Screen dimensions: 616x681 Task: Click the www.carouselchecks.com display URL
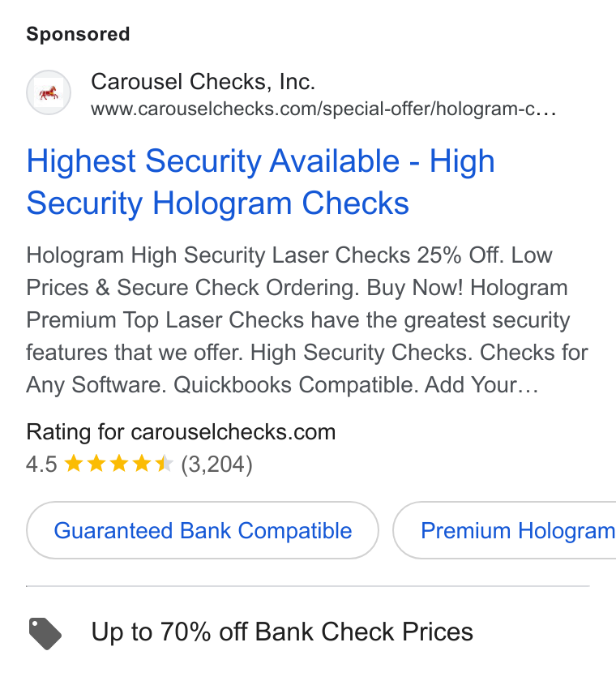[x=323, y=109]
